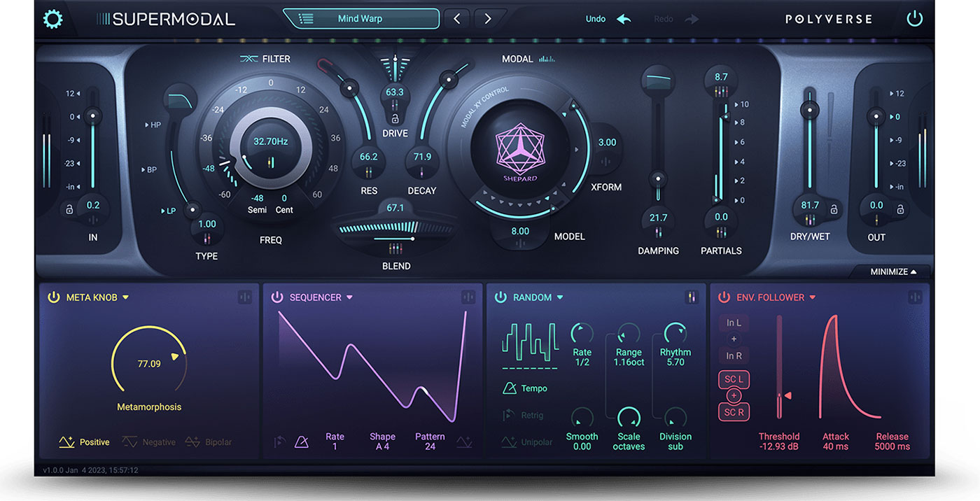This screenshot has height=501, width=980.
Task: Click the Partials top value 8.7
Action: [721, 77]
